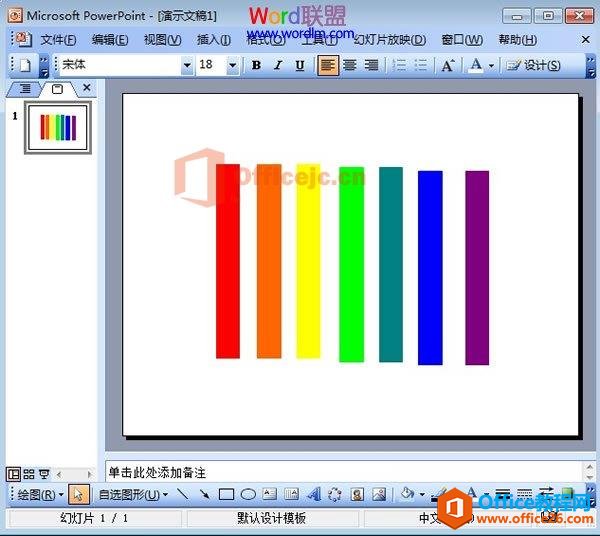Open the 视图(V) menu
Image resolution: width=600 pixels, height=536 pixels.
[x=163, y=40]
